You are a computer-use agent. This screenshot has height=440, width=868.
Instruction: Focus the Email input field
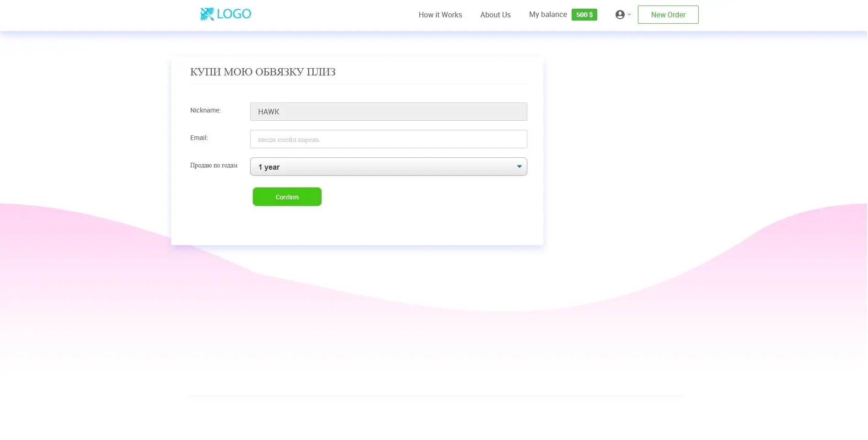pos(388,139)
